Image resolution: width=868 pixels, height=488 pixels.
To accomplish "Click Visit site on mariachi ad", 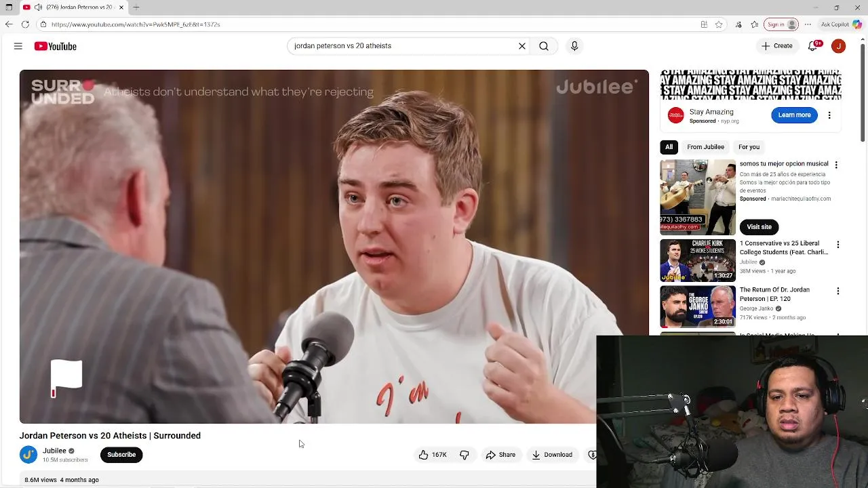I will click(x=759, y=227).
